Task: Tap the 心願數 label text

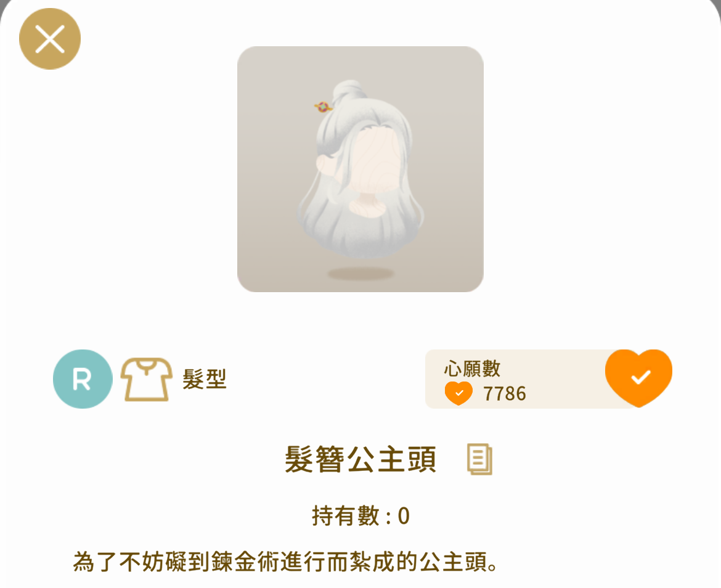Action: [x=472, y=369]
